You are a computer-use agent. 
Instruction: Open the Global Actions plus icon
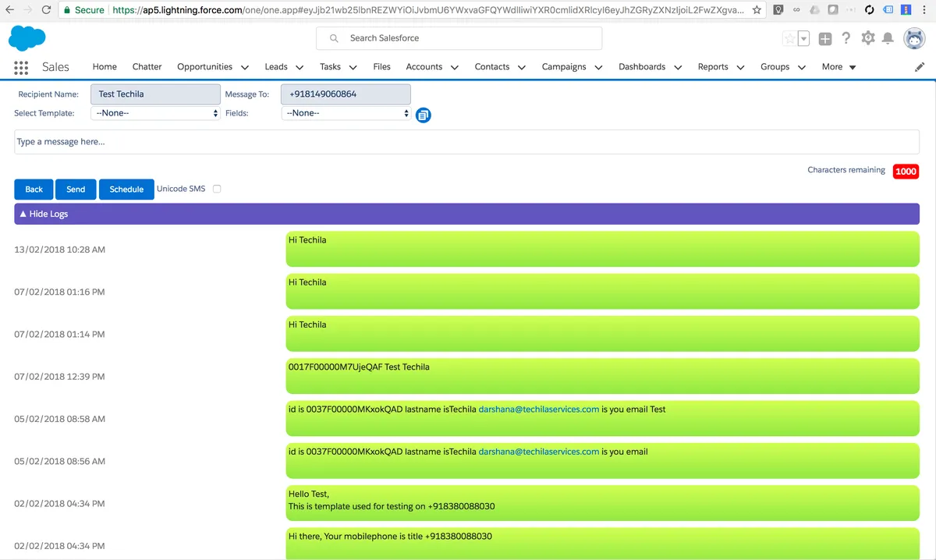[825, 38]
